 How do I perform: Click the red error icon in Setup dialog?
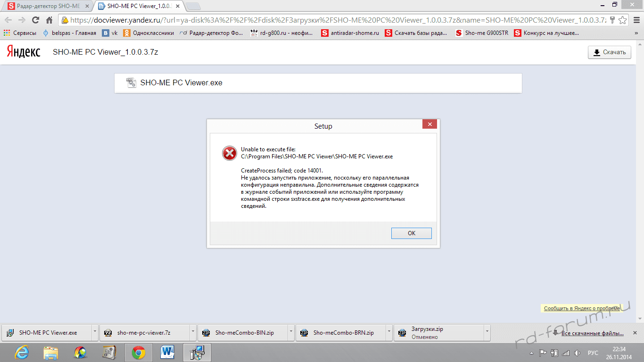tap(230, 153)
